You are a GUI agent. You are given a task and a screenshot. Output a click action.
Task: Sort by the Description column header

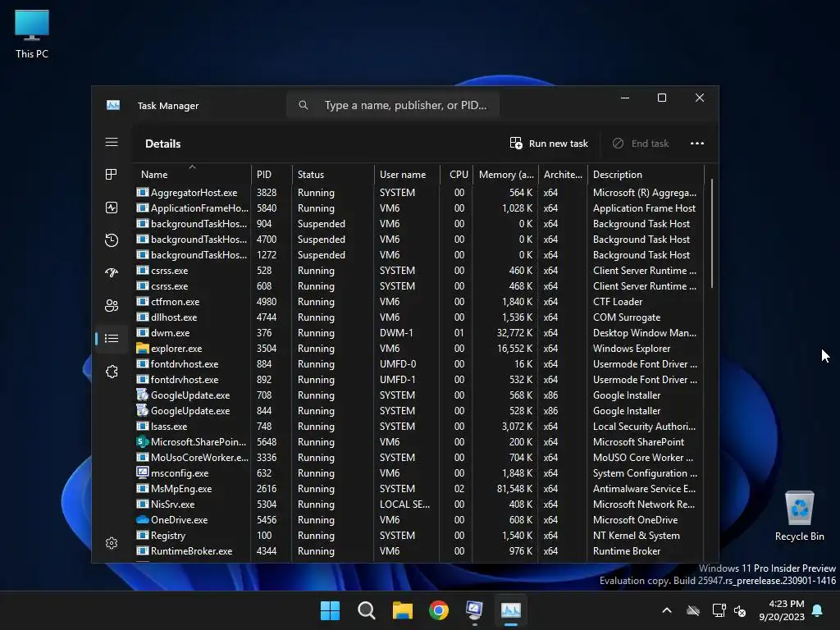tap(646, 175)
